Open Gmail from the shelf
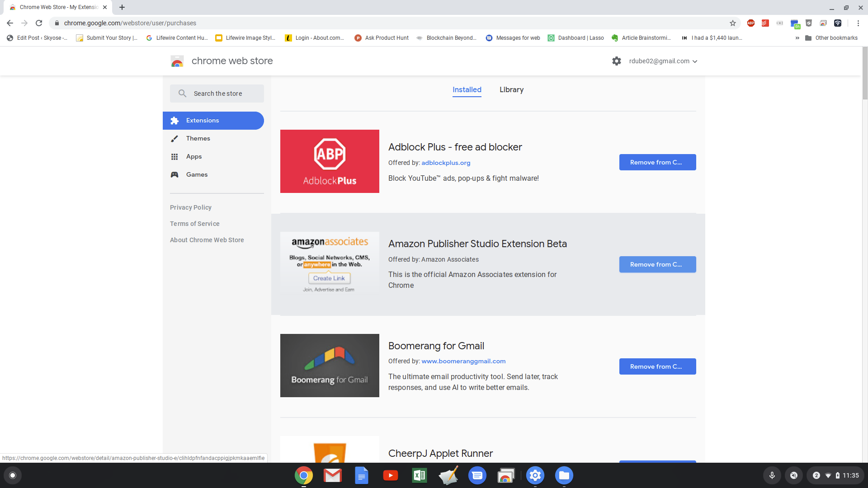 point(333,475)
